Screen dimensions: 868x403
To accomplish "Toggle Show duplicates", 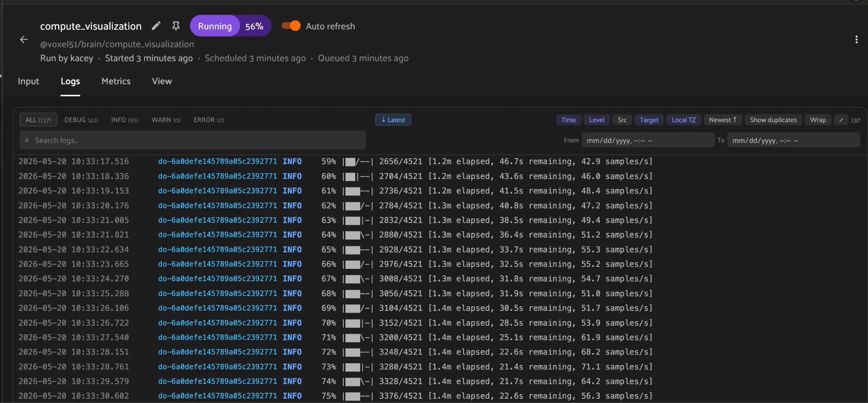I will click(x=773, y=120).
